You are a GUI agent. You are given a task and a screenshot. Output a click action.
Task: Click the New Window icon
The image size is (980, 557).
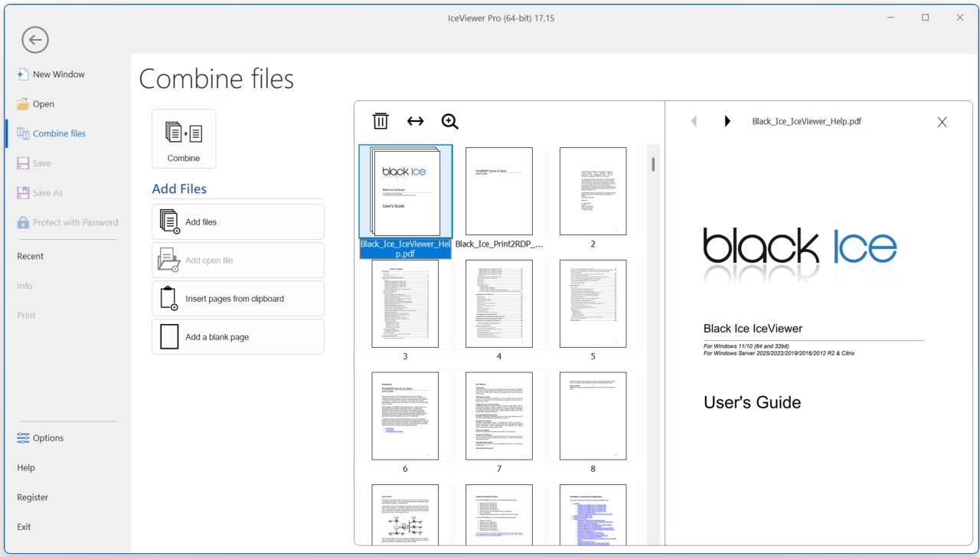pos(23,74)
